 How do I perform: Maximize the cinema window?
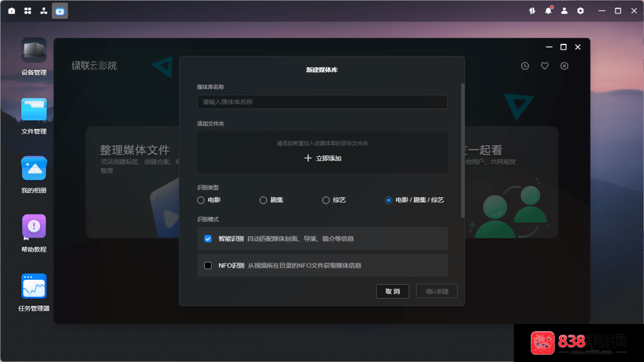563,47
